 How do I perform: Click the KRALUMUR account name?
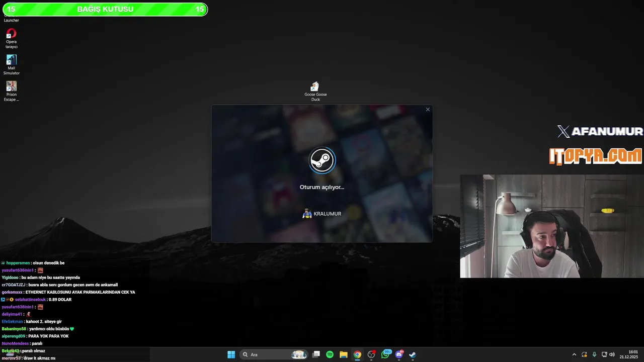coord(328,214)
